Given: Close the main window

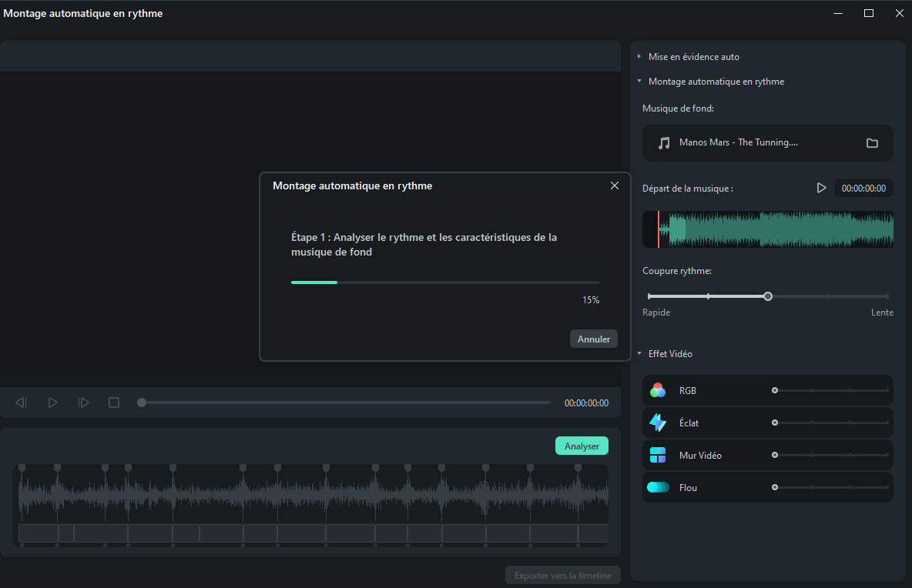Looking at the screenshot, I should 899,13.
